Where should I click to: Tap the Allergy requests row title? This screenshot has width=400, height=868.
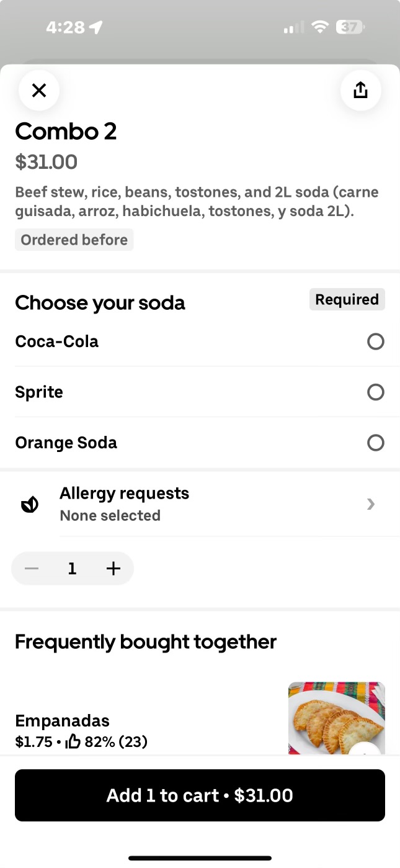click(124, 494)
